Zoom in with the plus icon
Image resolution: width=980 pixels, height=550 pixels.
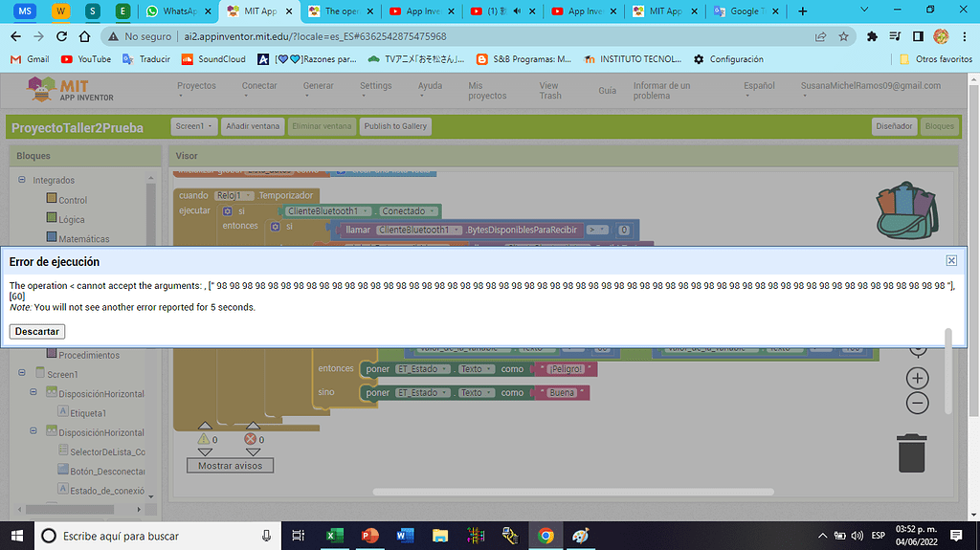(917, 378)
